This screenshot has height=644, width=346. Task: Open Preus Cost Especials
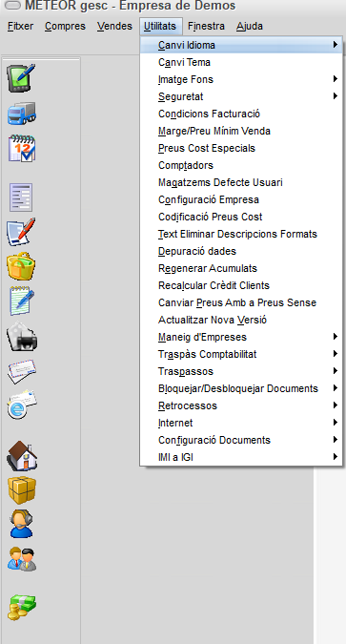[241, 148]
